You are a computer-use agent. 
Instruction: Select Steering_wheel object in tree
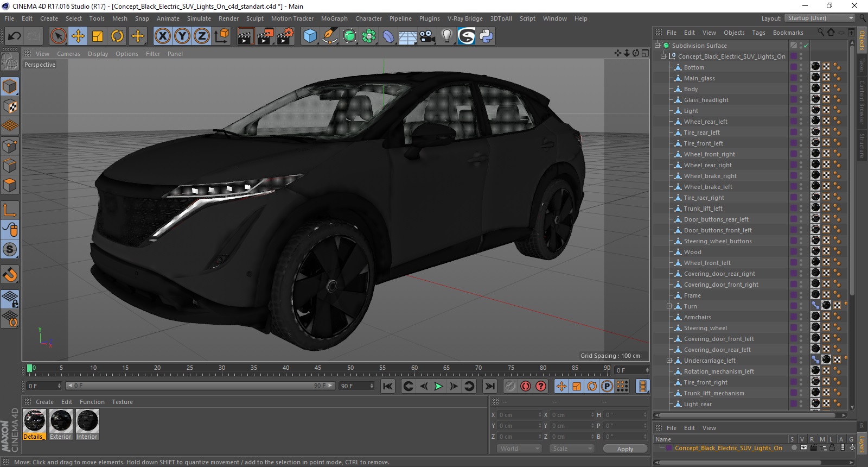(705, 328)
